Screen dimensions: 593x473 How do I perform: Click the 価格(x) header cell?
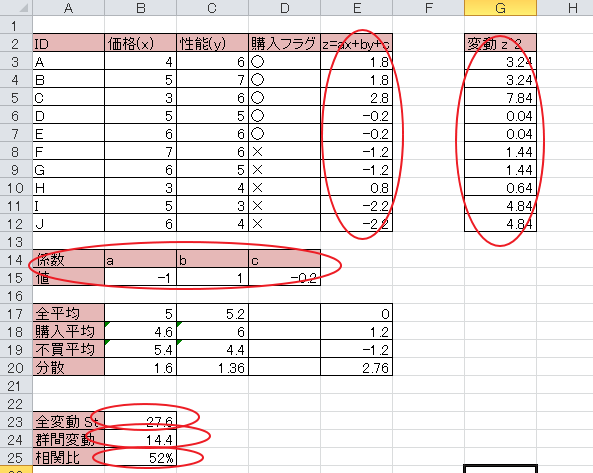pyautogui.click(x=140, y=43)
